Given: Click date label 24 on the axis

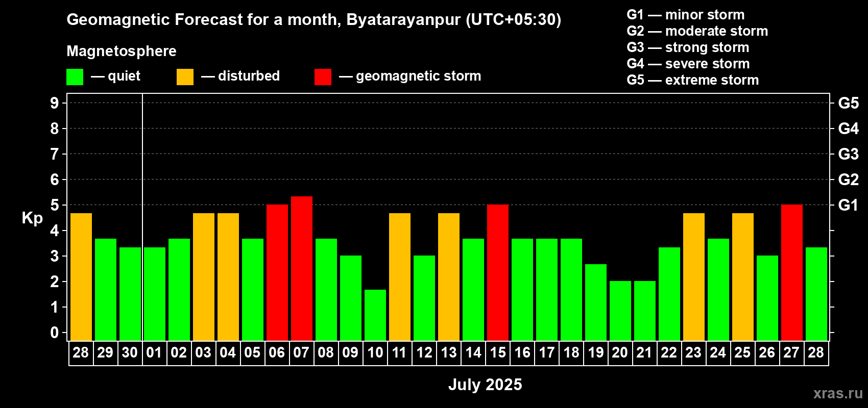Looking at the screenshot, I should tap(718, 353).
